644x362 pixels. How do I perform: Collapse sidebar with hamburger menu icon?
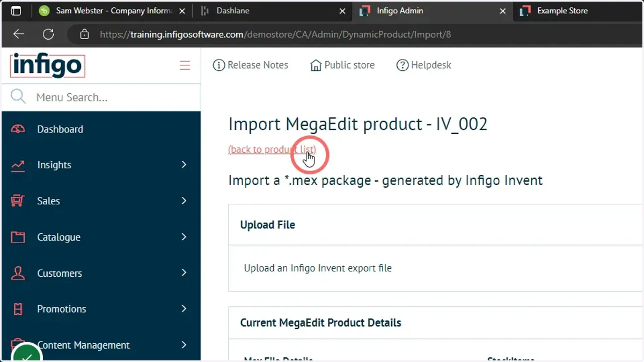(185, 65)
